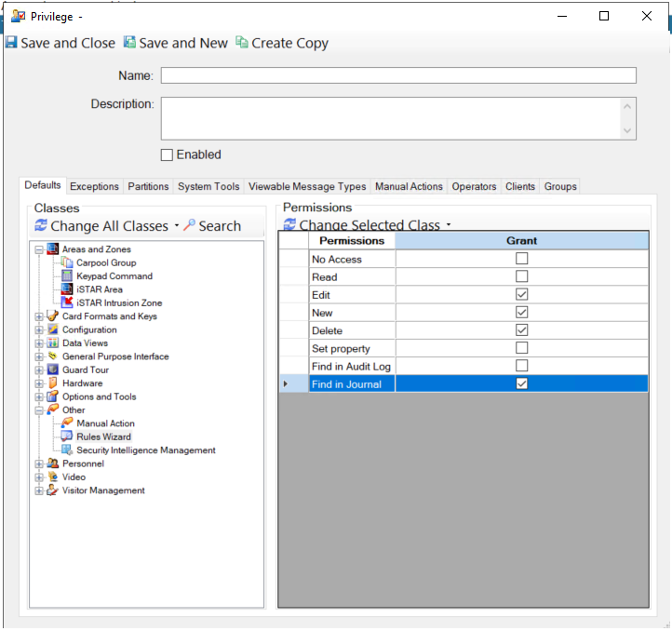Uncheck the Delete grant checkbox
The width and height of the screenshot is (672, 631).
(521, 330)
